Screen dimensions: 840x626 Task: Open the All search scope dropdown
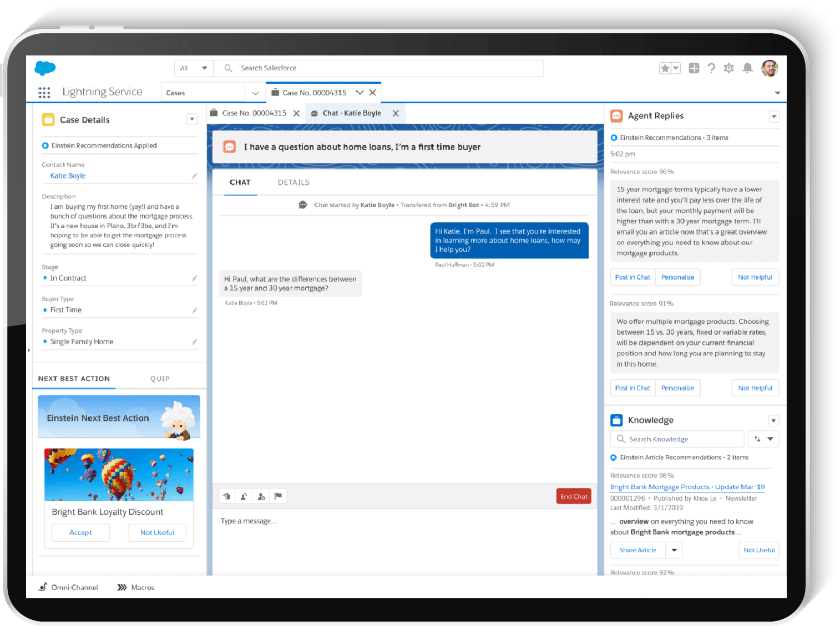pyautogui.click(x=194, y=68)
